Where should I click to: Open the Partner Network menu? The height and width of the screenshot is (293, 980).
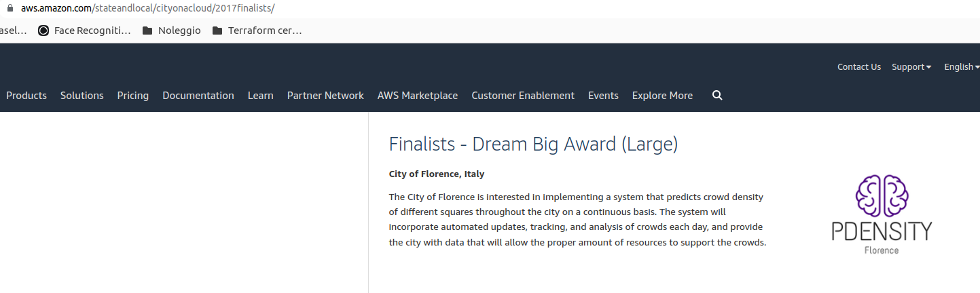pyautogui.click(x=325, y=96)
